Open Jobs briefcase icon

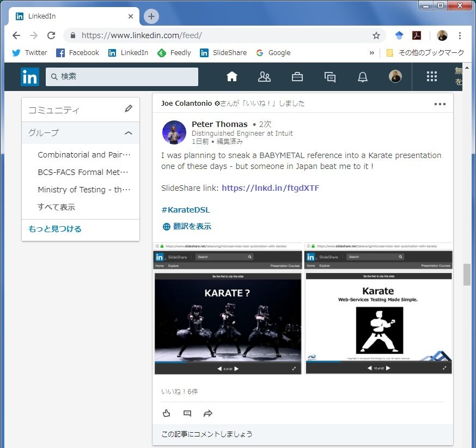(297, 76)
